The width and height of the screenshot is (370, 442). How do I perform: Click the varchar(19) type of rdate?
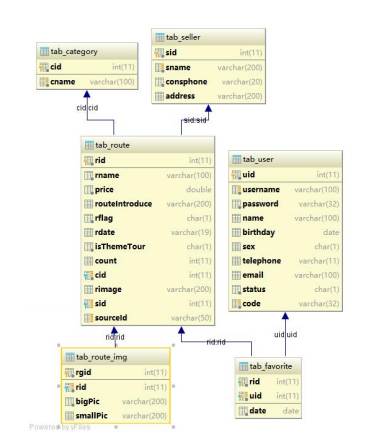[x=191, y=232]
